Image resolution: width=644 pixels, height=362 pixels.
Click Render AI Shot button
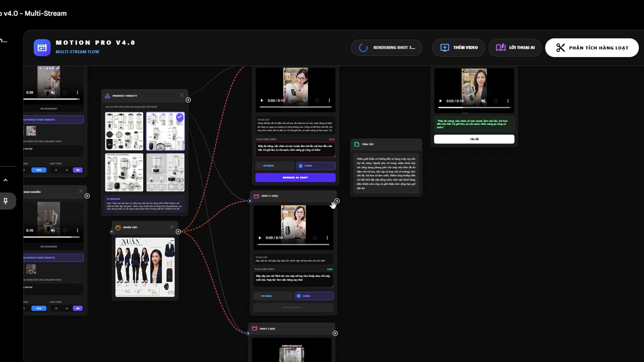(x=295, y=177)
